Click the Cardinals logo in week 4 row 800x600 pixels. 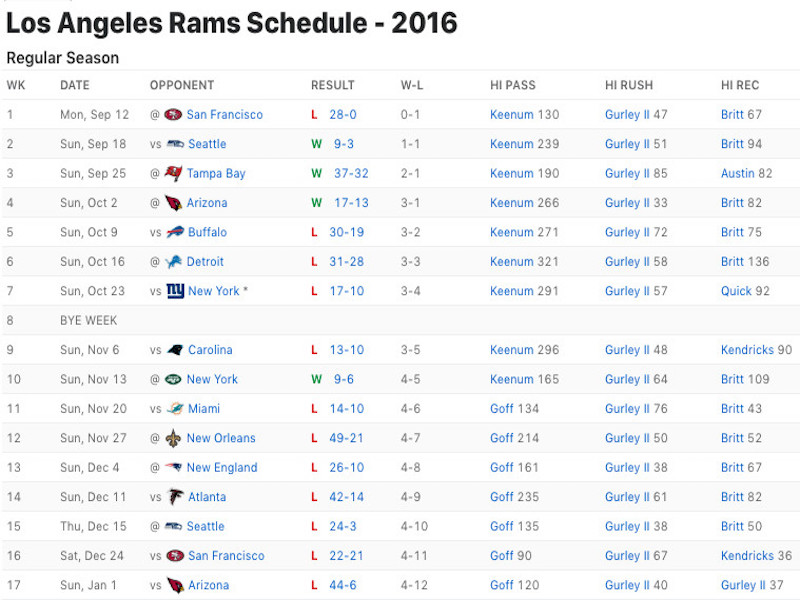[x=173, y=203]
